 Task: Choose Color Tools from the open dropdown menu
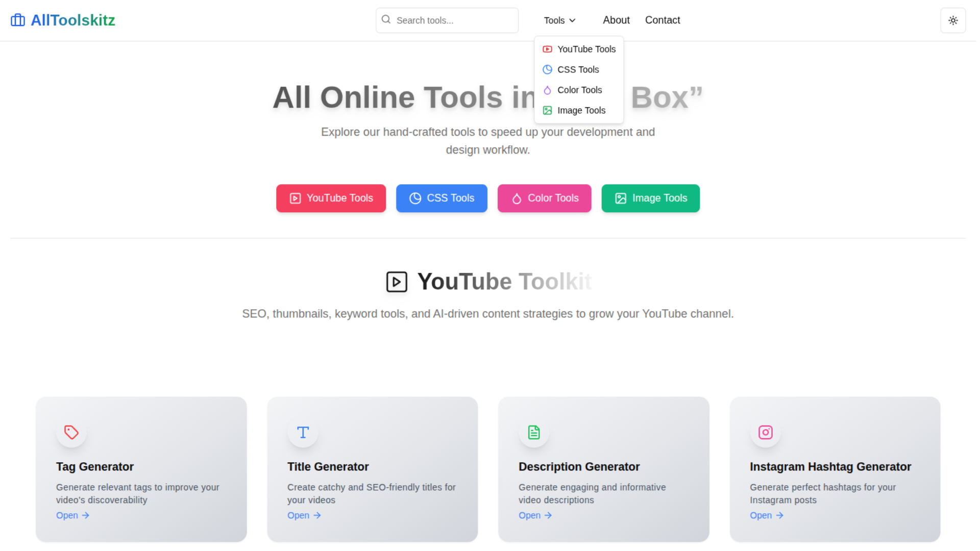(580, 90)
